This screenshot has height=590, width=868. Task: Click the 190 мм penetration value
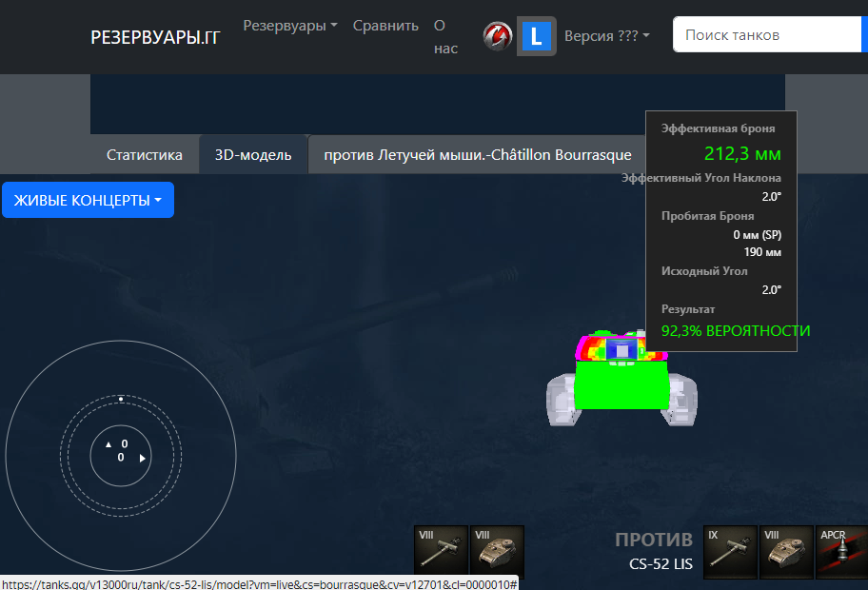[x=762, y=252]
